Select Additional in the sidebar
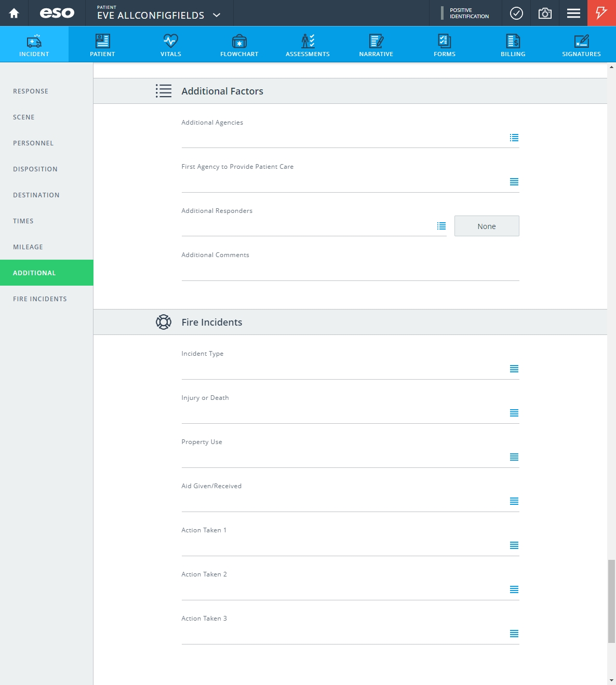This screenshot has width=616, height=685. (x=47, y=273)
